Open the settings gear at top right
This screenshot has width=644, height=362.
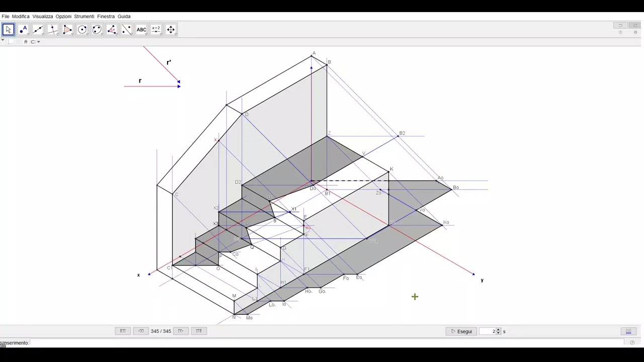click(x=635, y=33)
